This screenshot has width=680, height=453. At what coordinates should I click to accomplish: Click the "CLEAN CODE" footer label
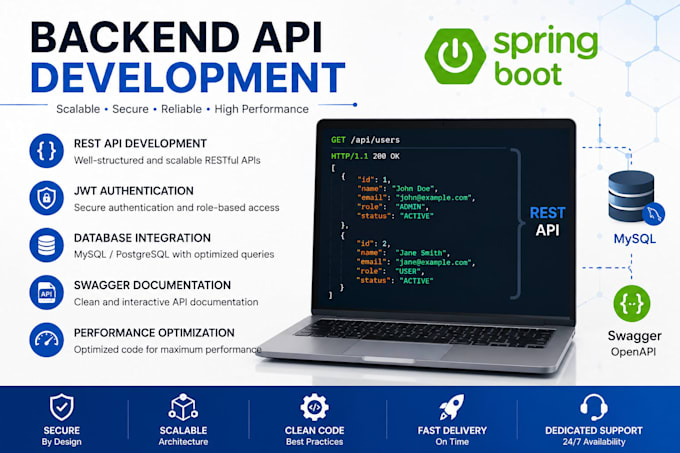314,430
